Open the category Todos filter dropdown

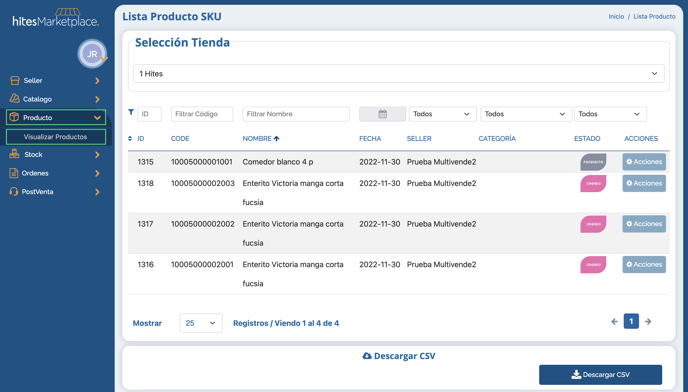click(x=526, y=114)
